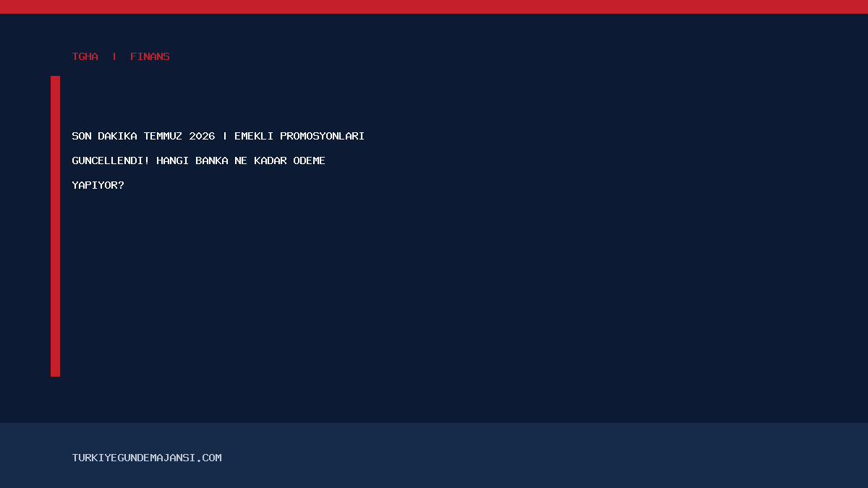Click the TGHA label in the header
The height and width of the screenshot is (488, 868).
click(85, 56)
